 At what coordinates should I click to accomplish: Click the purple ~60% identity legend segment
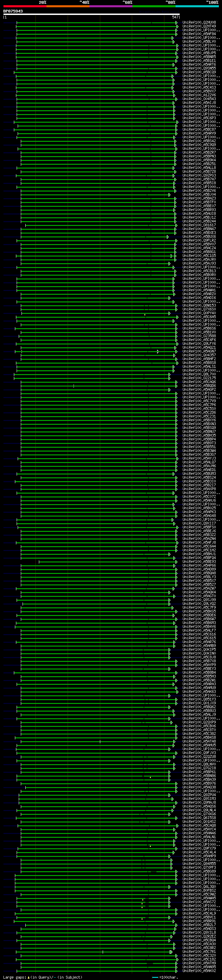(x=111, y=7)
